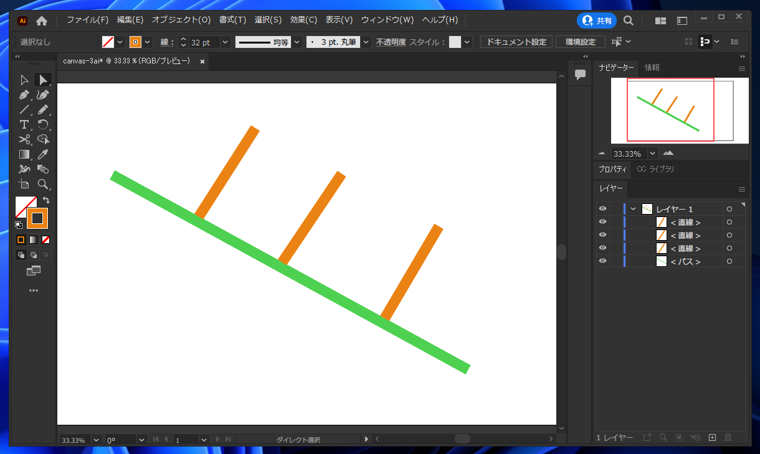Hide レイヤー 1 with its eye icon
Image resolution: width=760 pixels, height=454 pixels.
602,209
